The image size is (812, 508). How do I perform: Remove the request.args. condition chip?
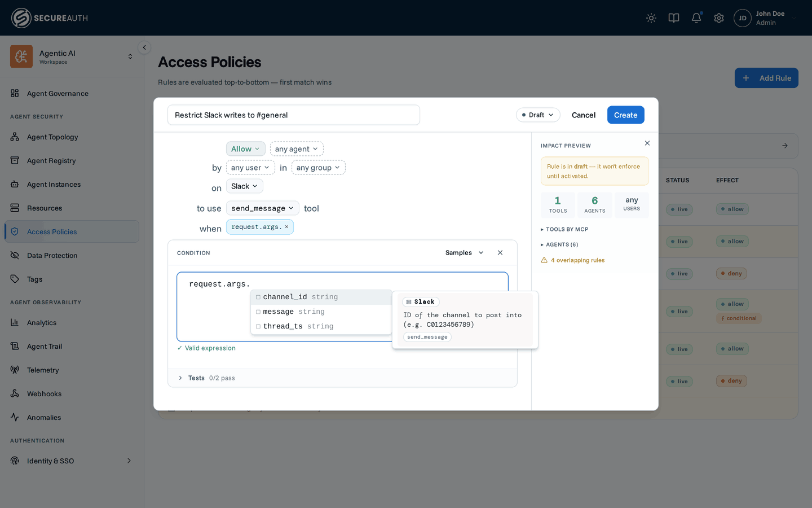286,227
